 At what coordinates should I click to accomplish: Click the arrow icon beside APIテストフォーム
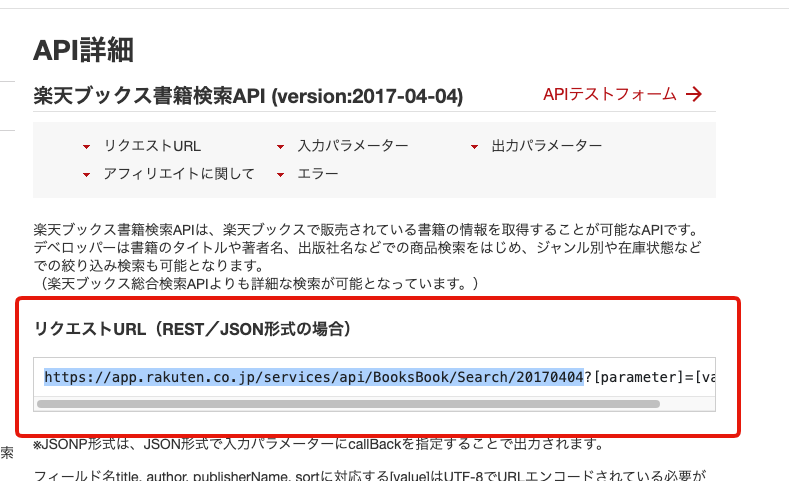pos(694,94)
